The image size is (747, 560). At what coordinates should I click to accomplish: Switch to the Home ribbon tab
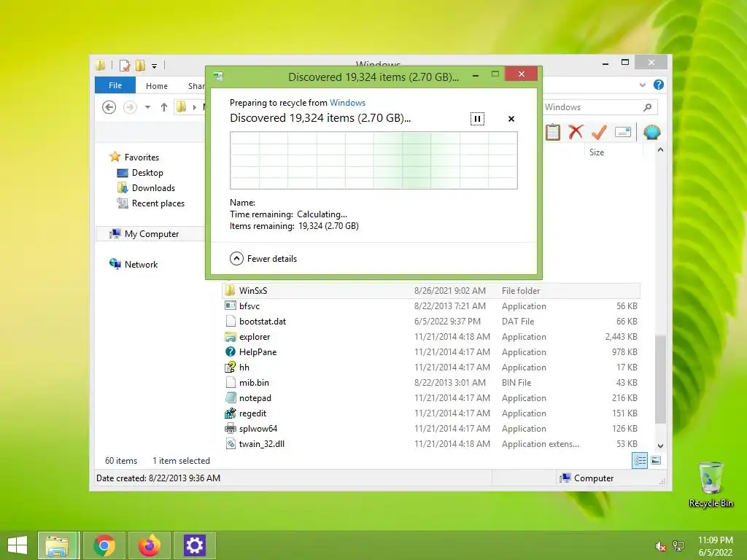click(x=157, y=86)
